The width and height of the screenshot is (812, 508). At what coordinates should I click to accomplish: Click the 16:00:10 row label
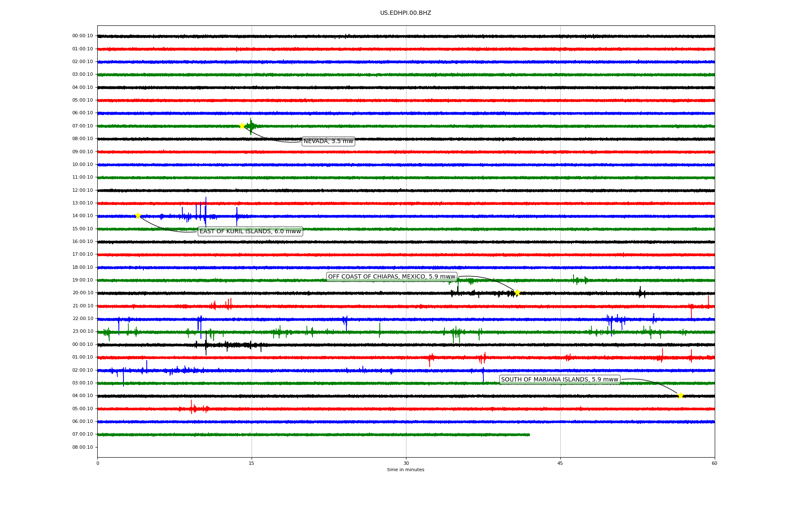click(82, 241)
